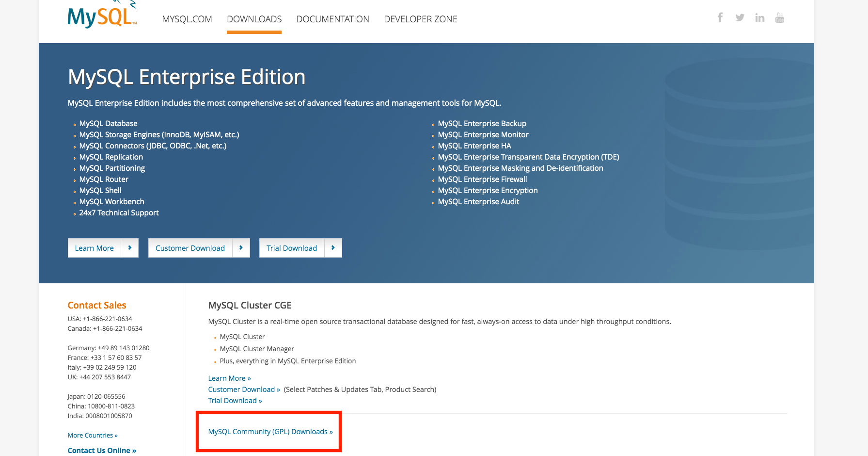Follow Cluster CGE Trial Download link
Image resolution: width=868 pixels, height=456 pixels.
(235, 401)
